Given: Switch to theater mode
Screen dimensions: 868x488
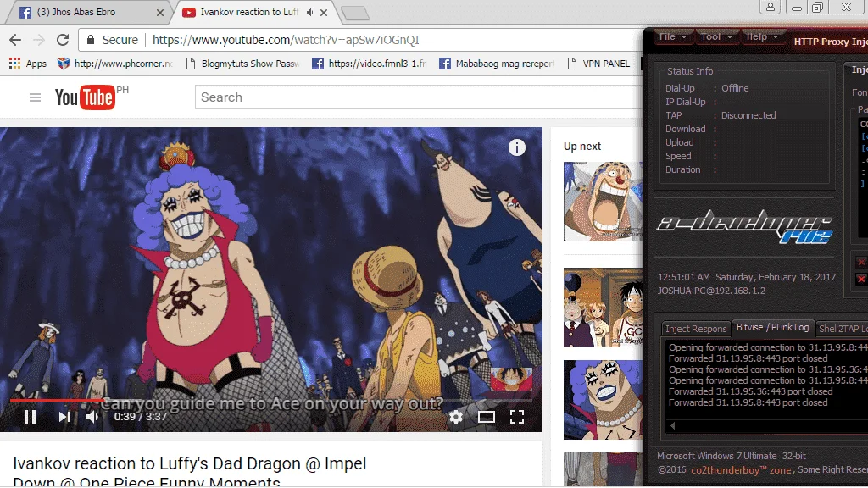Looking at the screenshot, I should coord(487,417).
